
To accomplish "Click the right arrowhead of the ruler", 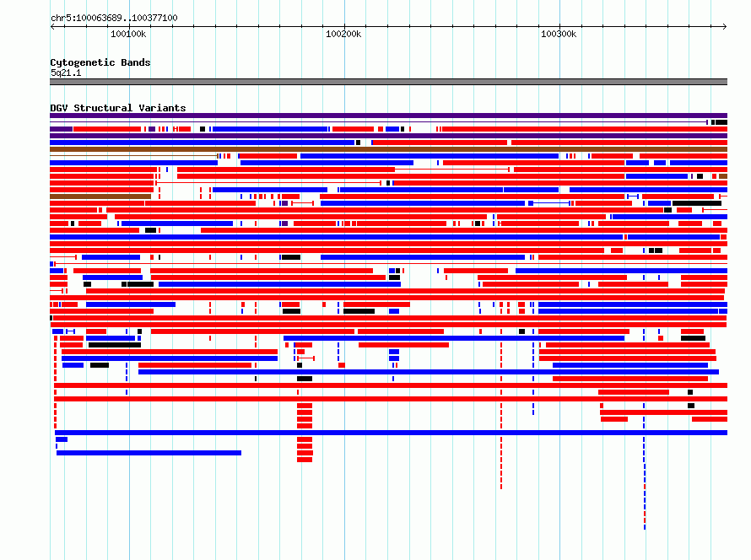I will (x=725, y=26).
